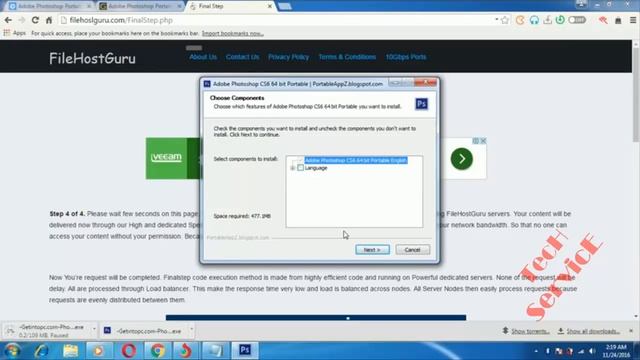Select the Adobe Photoshop CS6 Portable English component
Image resolution: width=640 pixels, height=360 pixels.
coord(356,160)
